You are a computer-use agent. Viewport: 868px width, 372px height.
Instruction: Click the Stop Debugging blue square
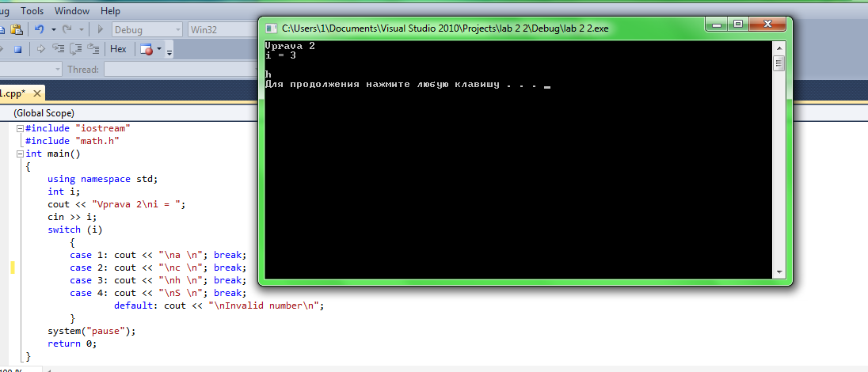click(x=17, y=49)
